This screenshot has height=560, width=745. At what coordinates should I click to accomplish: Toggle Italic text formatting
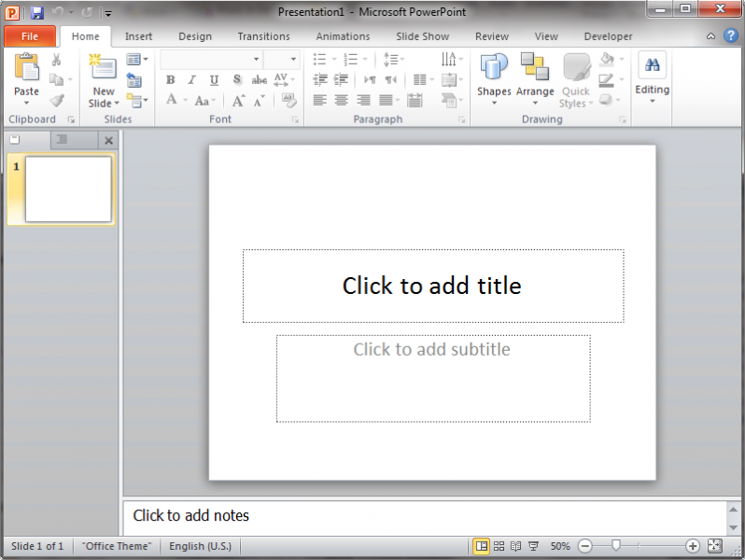[191, 80]
